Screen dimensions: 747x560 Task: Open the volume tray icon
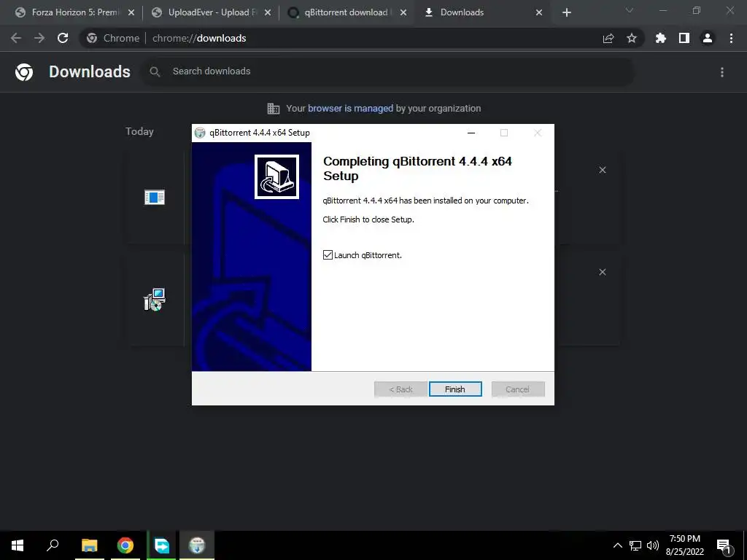pos(653,545)
